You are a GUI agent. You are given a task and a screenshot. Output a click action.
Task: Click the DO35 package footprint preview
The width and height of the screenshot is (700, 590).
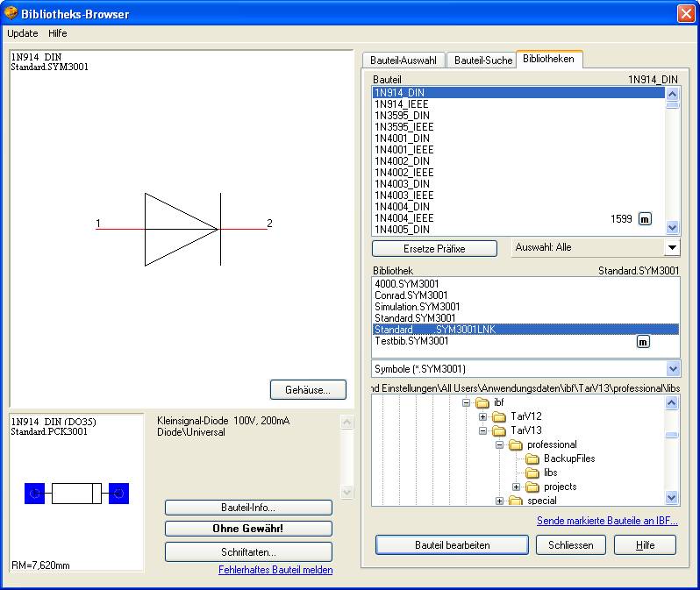coord(76,494)
